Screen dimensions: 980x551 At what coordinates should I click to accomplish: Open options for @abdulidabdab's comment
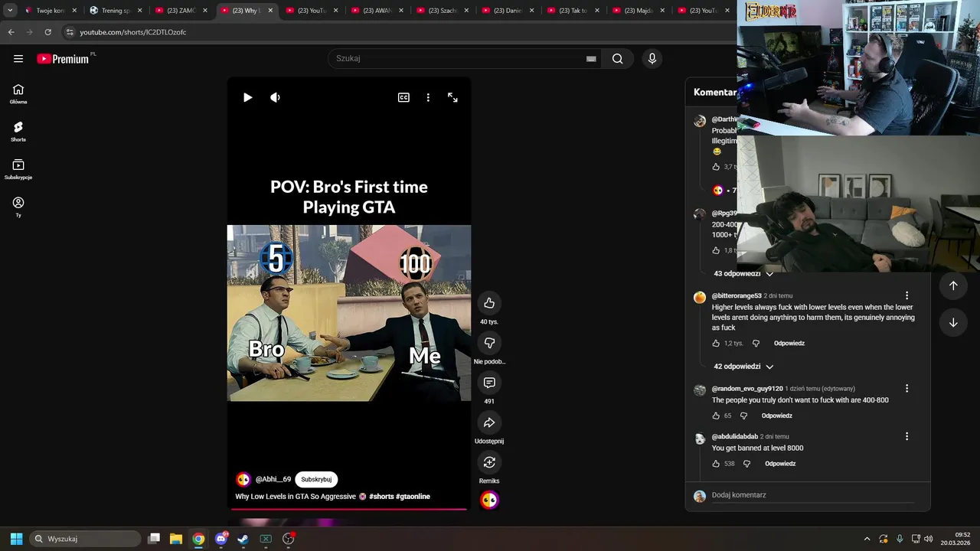[906, 436]
